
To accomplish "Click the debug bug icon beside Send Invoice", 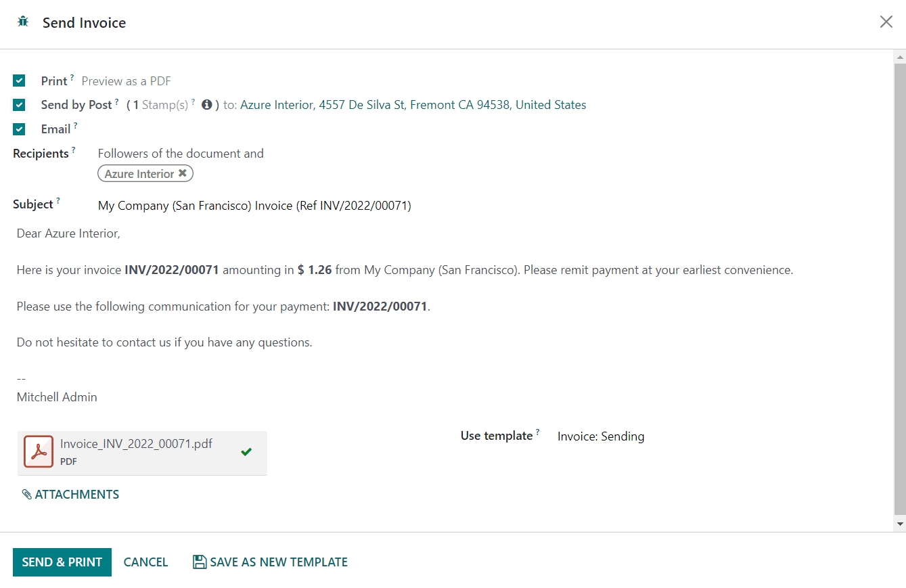I will [23, 22].
